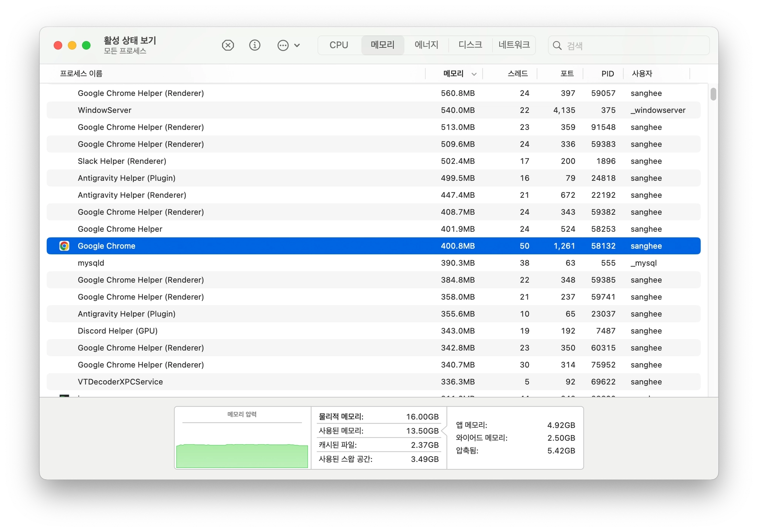Click the 와이어드 메모리 value 2.50GB
The image size is (758, 532).
561,438
